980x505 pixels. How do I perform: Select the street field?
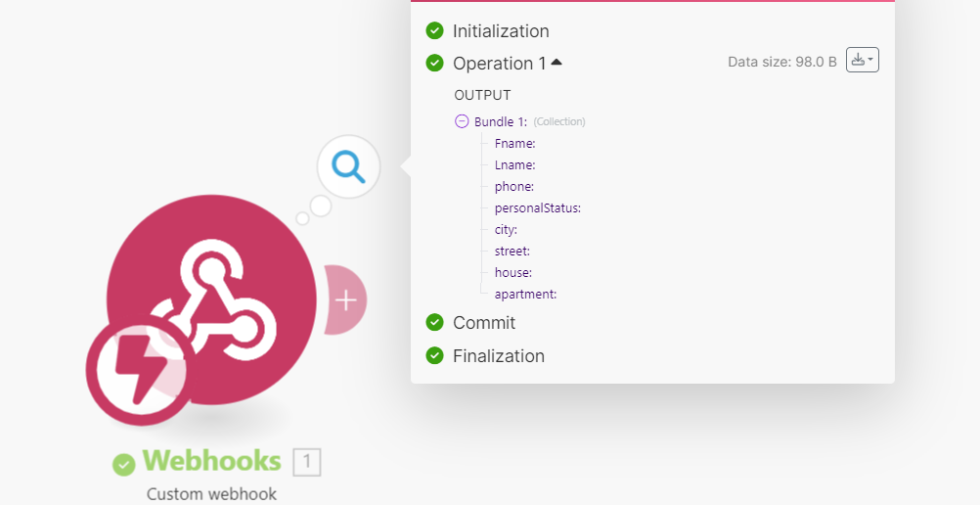(512, 251)
